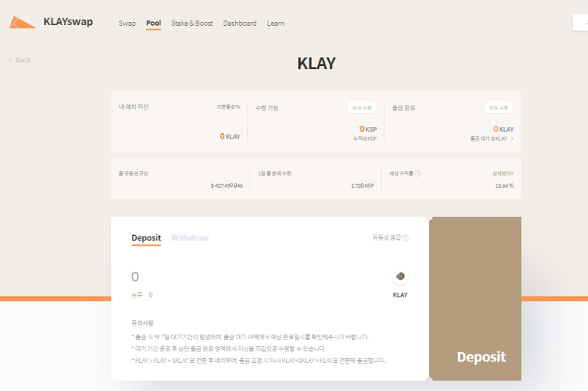Expand 출금 대기 0 KLAY chevron
The height and width of the screenshot is (391, 588).
(512, 138)
